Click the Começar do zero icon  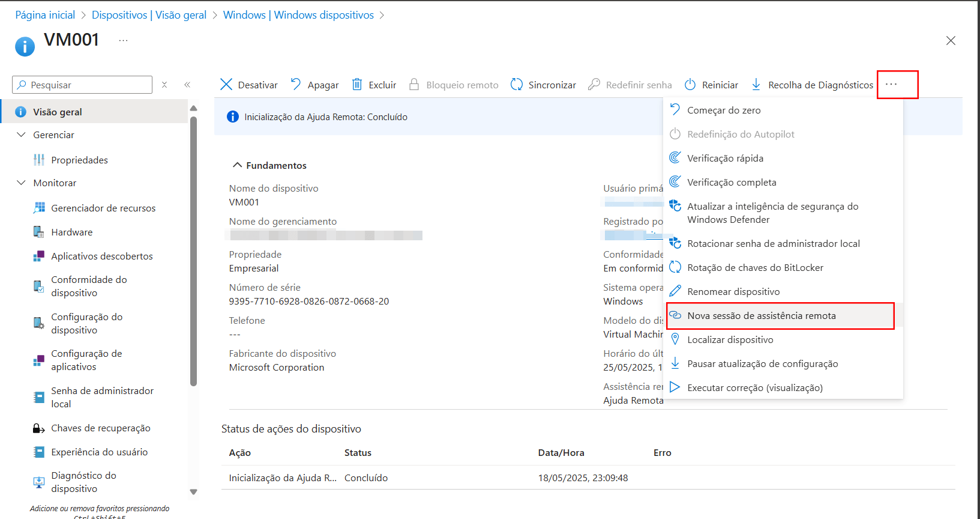click(675, 110)
